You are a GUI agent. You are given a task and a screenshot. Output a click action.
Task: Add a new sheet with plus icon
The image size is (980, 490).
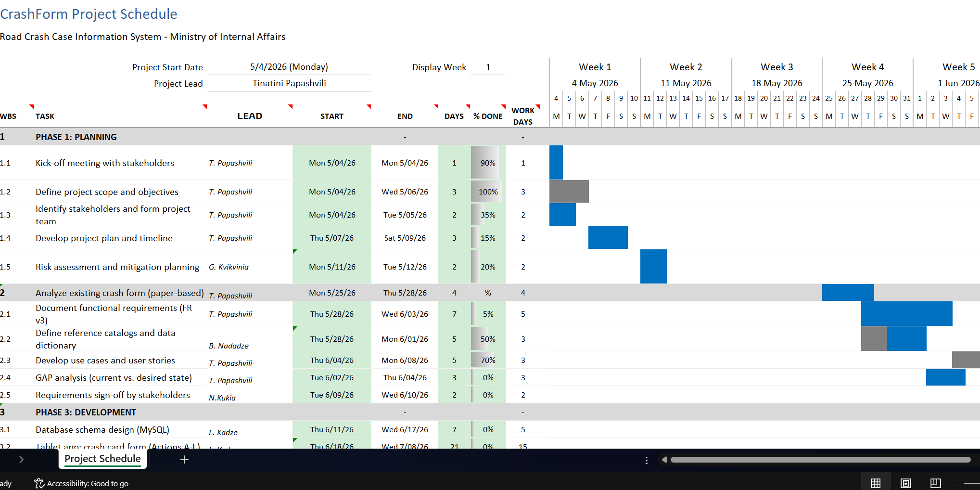tap(184, 460)
